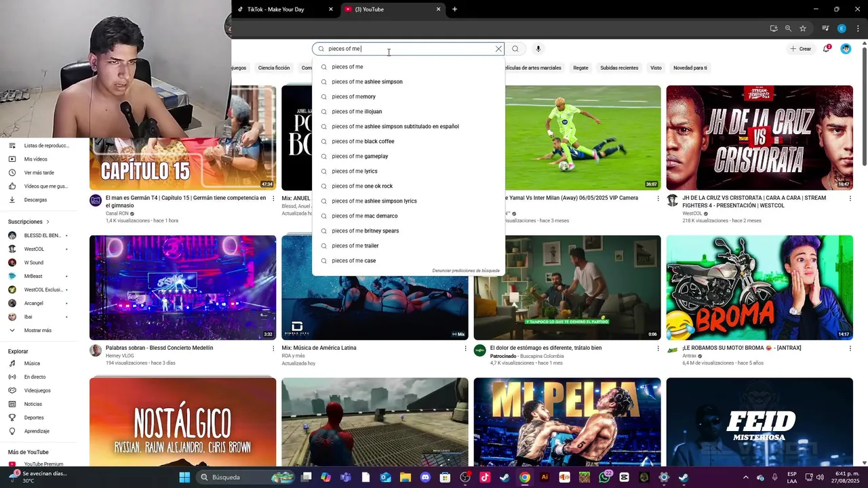Open options menu for JH DE LA CRUZ video
868x488 pixels.
coord(850,199)
